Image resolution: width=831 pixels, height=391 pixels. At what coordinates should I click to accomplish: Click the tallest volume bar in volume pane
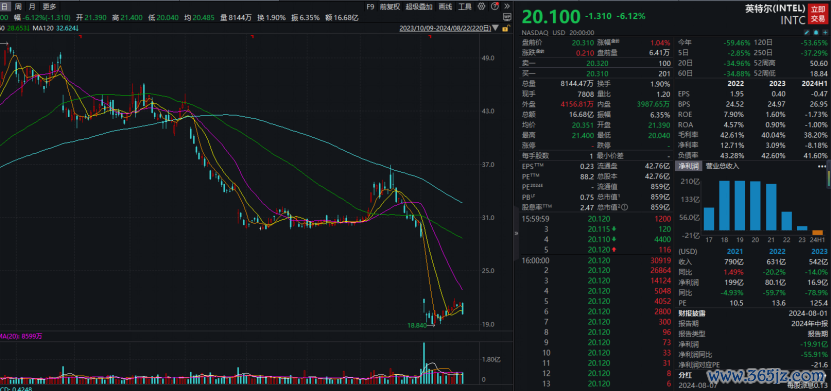(424, 363)
